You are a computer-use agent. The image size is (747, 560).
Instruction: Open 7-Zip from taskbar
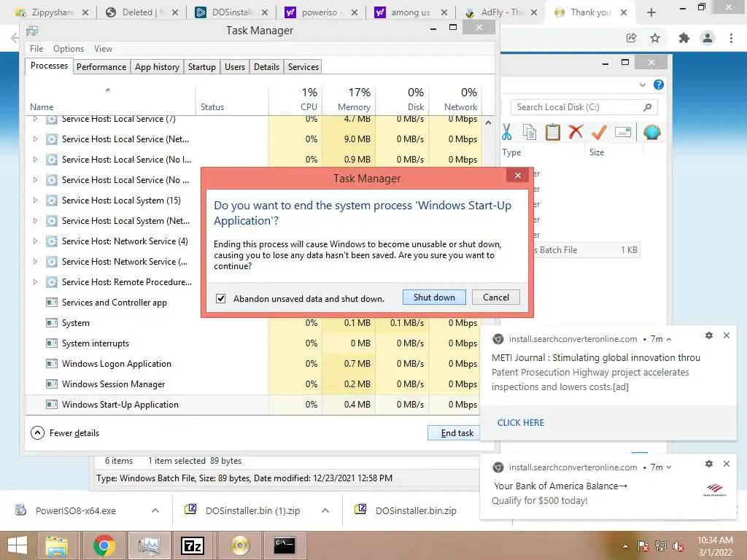pos(193,545)
